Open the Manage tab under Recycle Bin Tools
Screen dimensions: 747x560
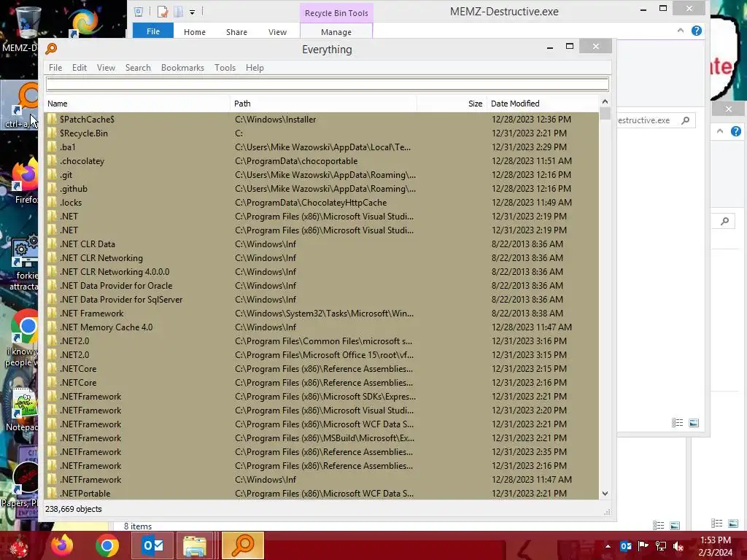(336, 32)
